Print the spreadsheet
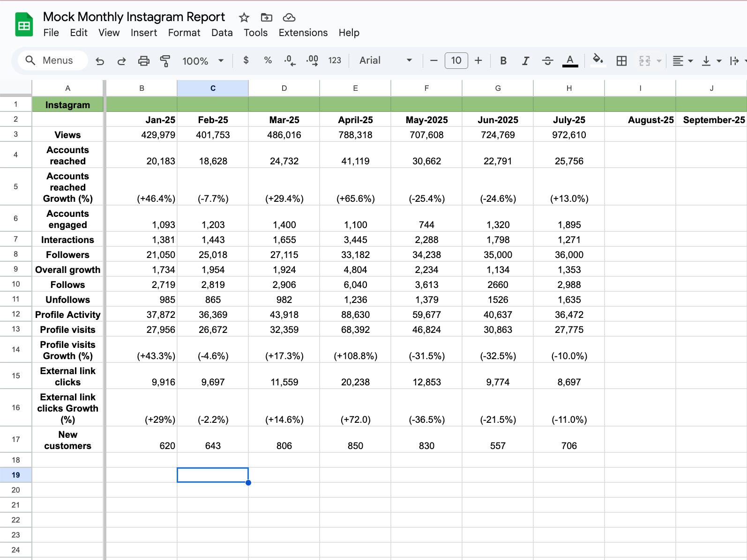 click(x=144, y=61)
